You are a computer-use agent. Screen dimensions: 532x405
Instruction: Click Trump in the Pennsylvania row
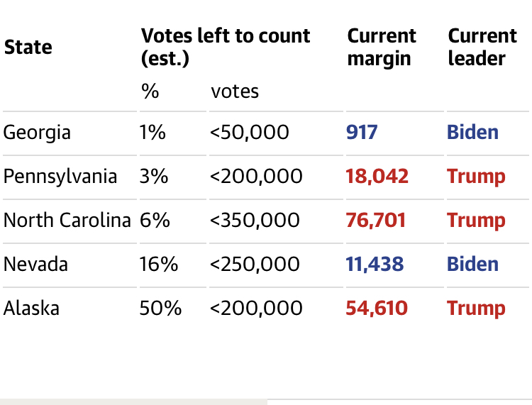pyautogui.click(x=476, y=177)
